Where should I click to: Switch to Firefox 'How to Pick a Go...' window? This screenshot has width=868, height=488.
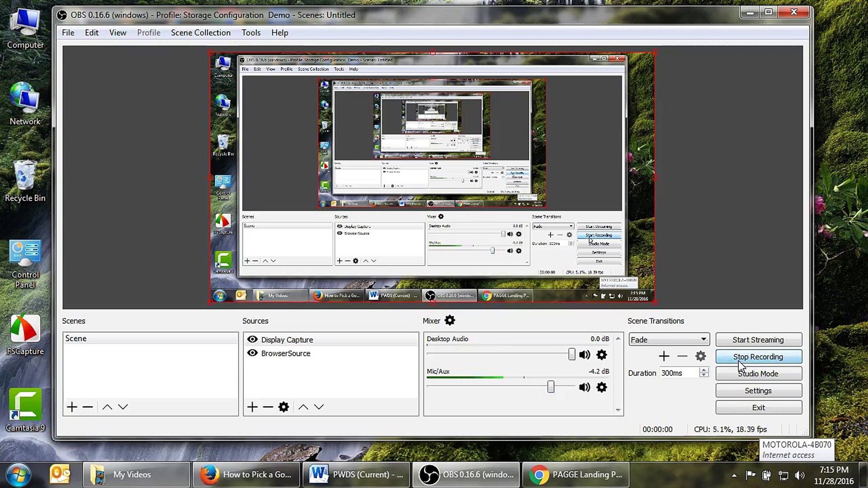[246, 474]
